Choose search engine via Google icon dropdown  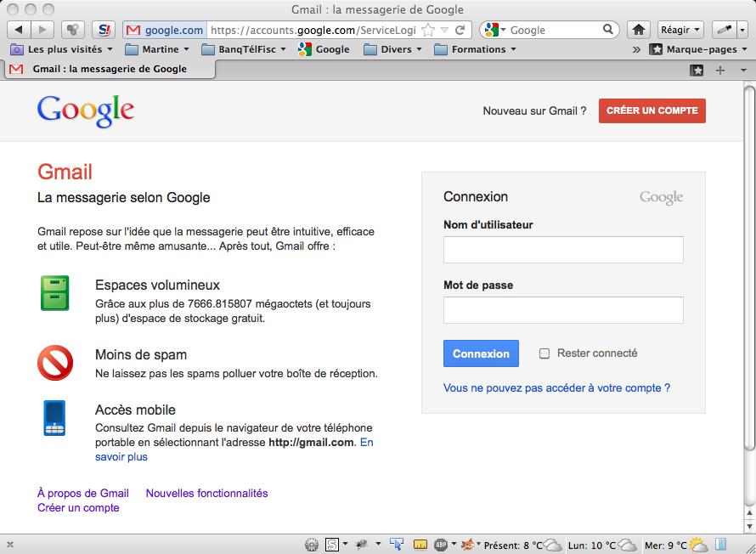[494, 30]
